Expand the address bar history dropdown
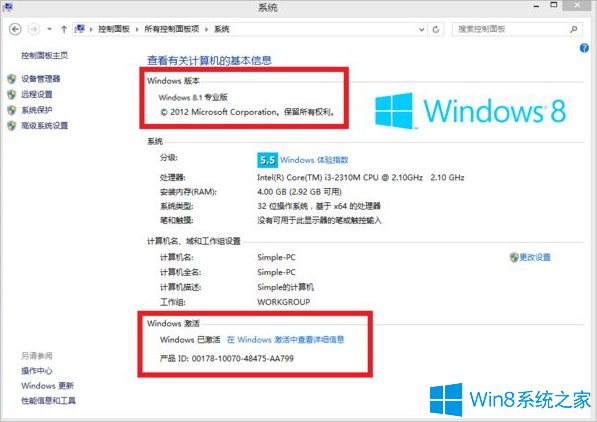This screenshot has width=597, height=422. pos(421,29)
